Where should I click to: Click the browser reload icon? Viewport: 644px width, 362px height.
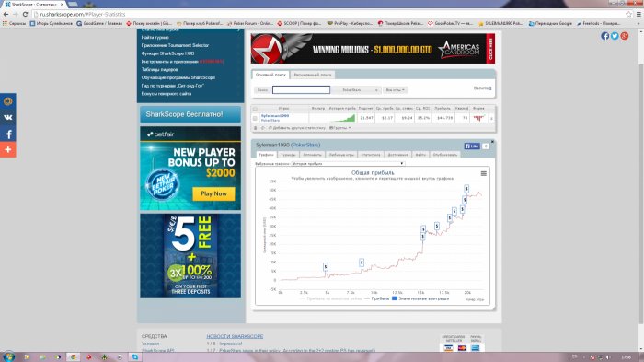tap(25, 14)
